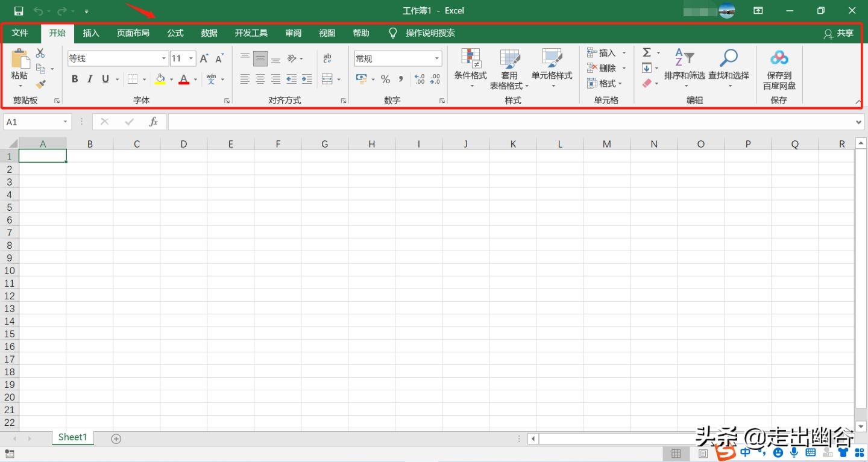
Task: Open the 排序和筛选 sort and filter menu
Action: click(685, 68)
